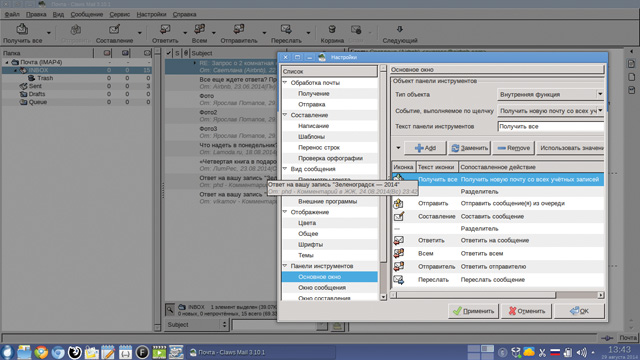Click the Spam toolbar icon
This screenshot has width=640, height=360.
(x=356, y=29)
